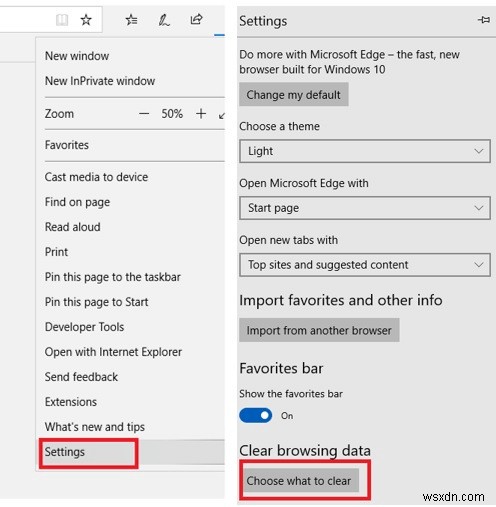
Task: Click Import from another browser button
Action: coord(319,330)
